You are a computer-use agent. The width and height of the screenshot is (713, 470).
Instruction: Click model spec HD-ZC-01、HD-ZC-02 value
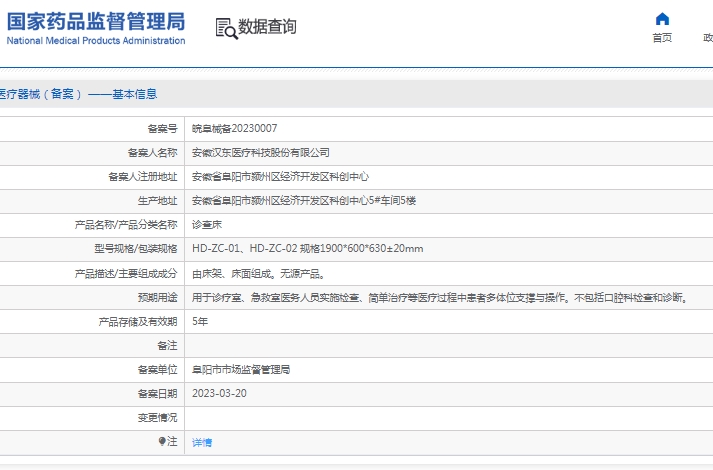click(307, 249)
